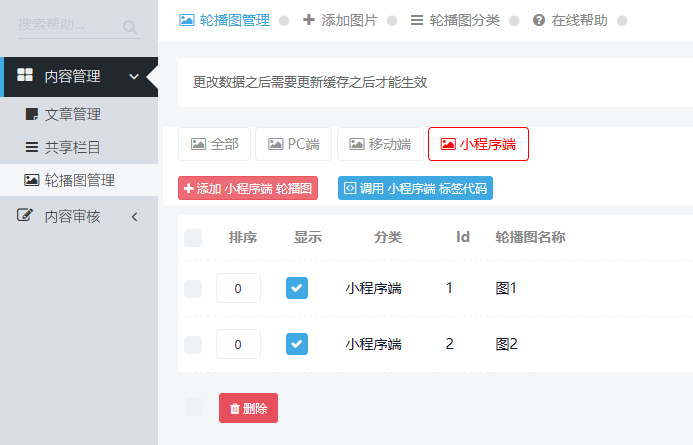Click the name 图1 in table

tap(506, 288)
